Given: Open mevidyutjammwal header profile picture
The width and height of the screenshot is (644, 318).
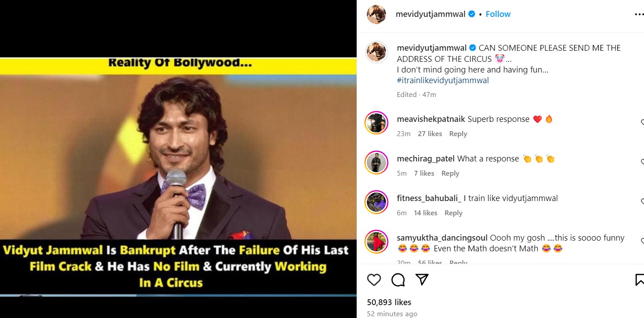Looking at the screenshot, I should coord(376,14).
